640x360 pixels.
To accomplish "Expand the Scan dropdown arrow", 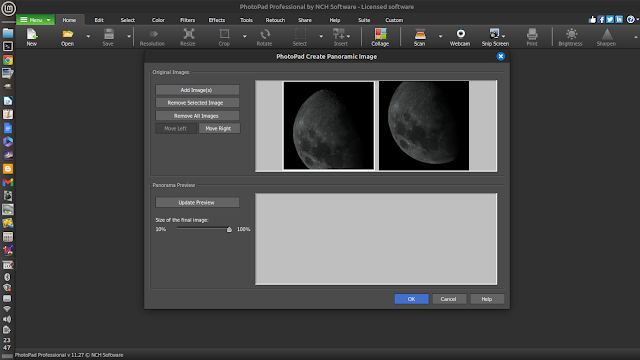I will click(x=440, y=37).
